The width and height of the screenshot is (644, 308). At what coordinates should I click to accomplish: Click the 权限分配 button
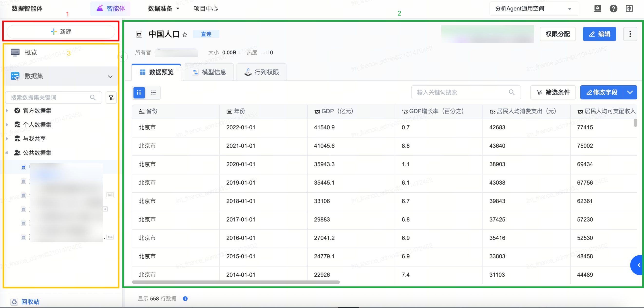558,34
